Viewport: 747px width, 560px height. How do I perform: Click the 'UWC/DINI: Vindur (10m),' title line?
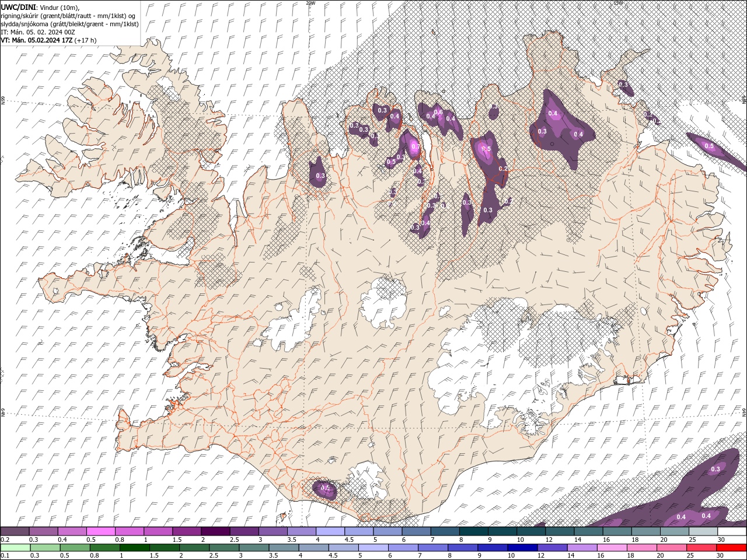[x=40, y=7]
